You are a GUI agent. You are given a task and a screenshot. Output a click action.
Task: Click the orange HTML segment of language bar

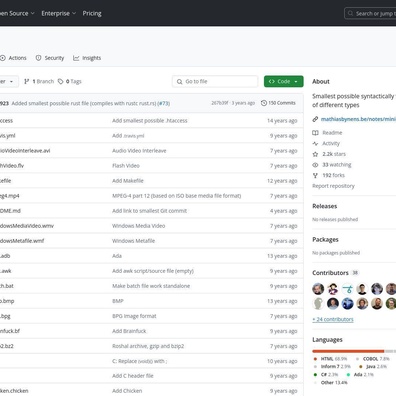(348, 351)
